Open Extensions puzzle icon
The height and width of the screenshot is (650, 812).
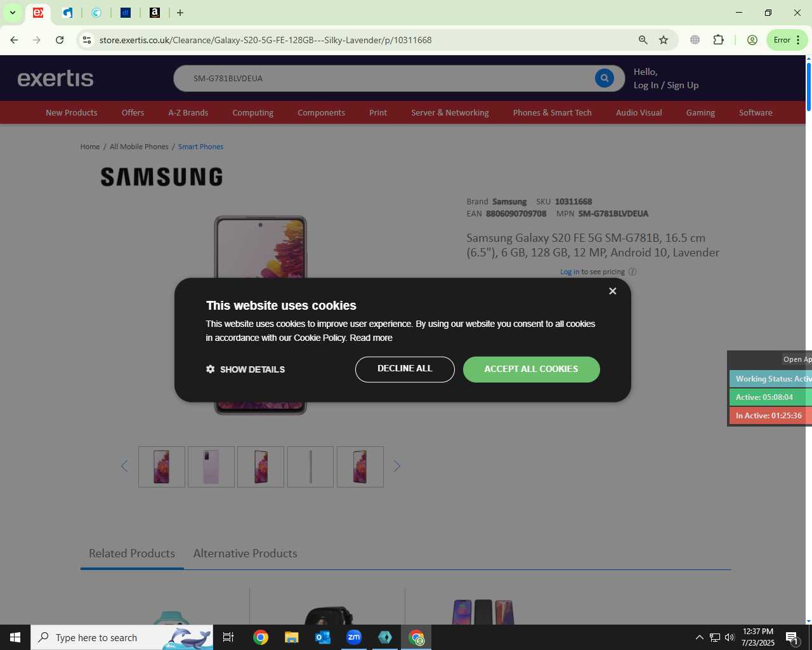pyautogui.click(x=718, y=40)
